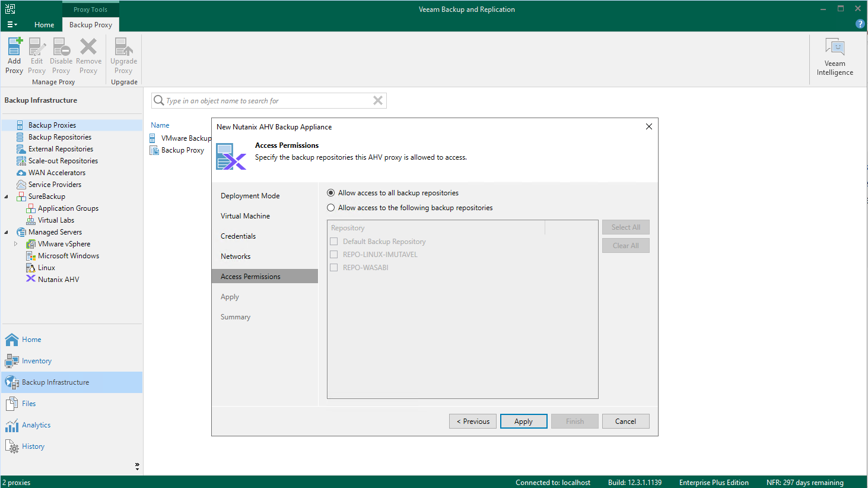Clear the search field with X
The width and height of the screenshot is (868, 488).
click(378, 101)
